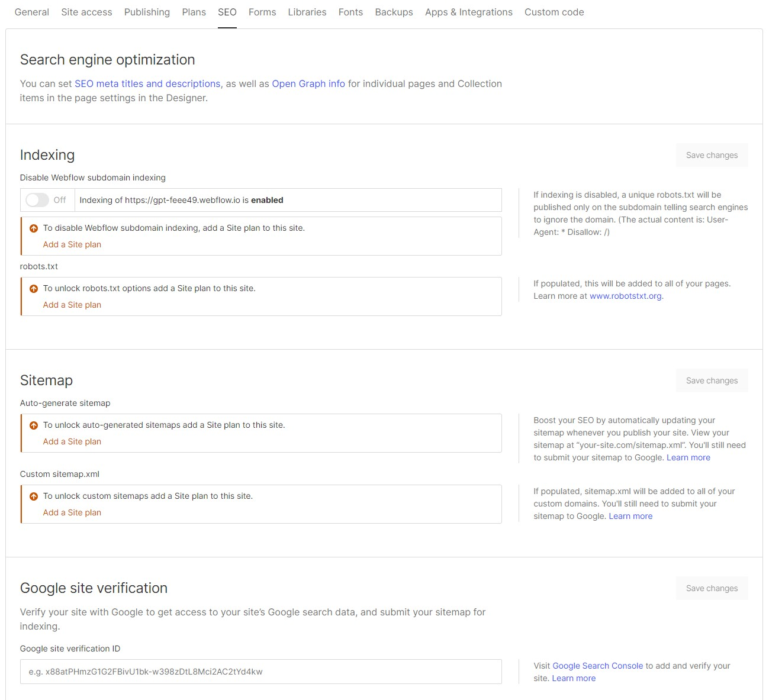Visit the www.robotstxt.org link
Image resolution: width=769 pixels, height=700 pixels.
(625, 296)
